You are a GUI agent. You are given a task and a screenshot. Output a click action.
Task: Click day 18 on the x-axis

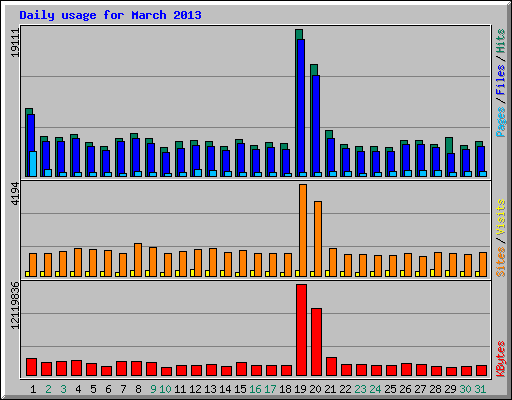pos(285,389)
